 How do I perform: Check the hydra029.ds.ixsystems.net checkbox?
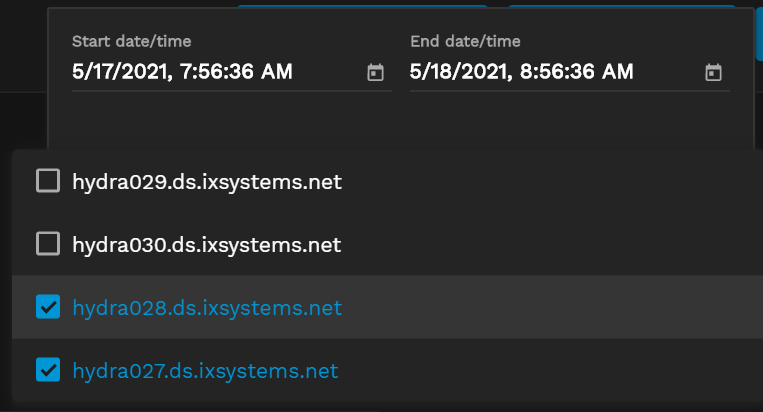click(x=48, y=181)
